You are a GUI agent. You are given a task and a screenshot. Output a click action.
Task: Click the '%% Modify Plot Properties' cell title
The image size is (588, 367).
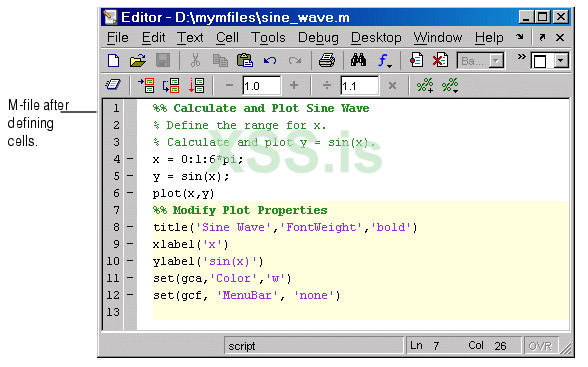[x=240, y=210]
